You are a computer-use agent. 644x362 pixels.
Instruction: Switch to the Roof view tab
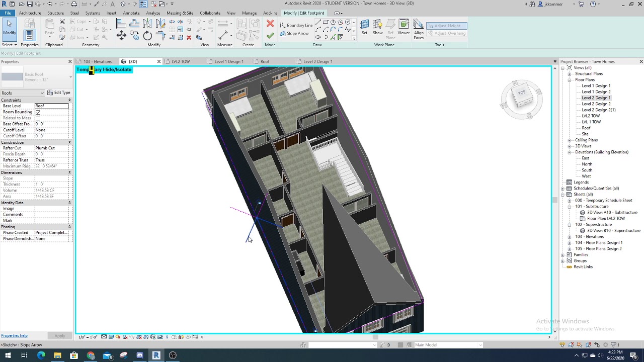[x=265, y=61]
